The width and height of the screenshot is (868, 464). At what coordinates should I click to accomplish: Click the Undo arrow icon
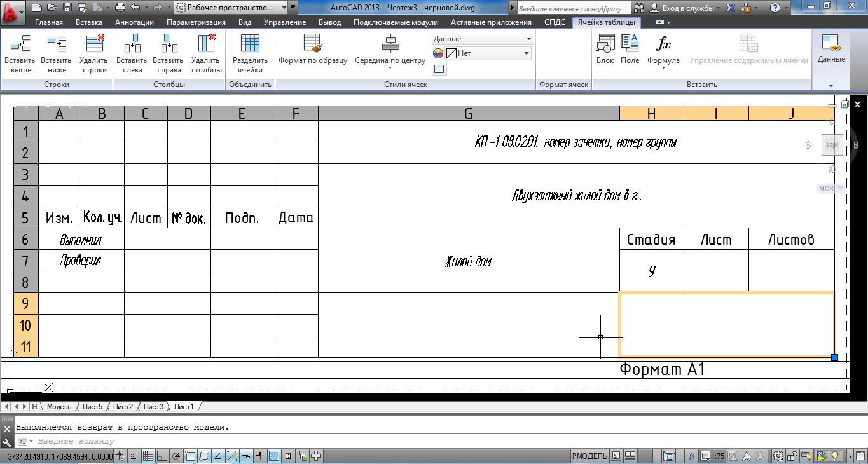[135, 8]
